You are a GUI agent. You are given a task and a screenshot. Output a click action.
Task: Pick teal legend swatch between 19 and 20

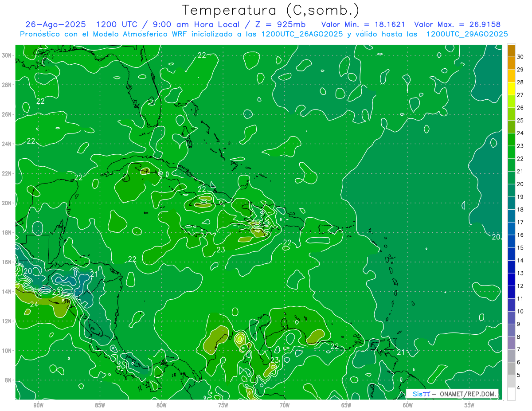tap(511, 191)
